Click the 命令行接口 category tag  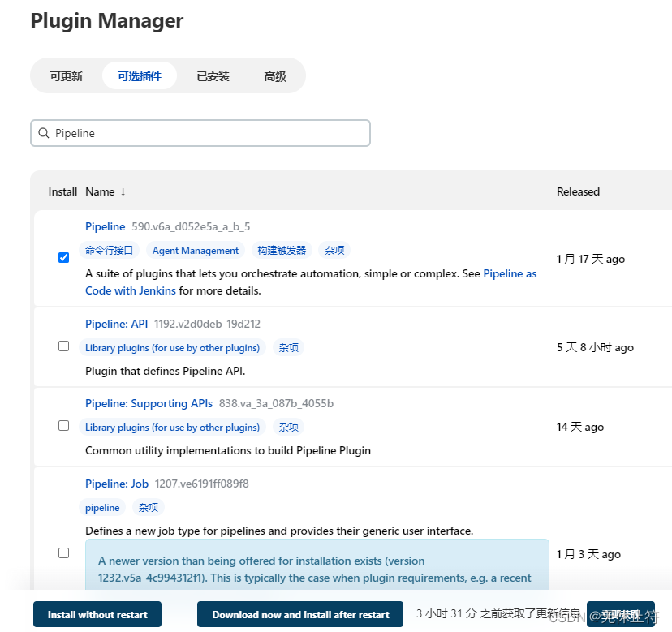pyautogui.click(x=109, y=250)
